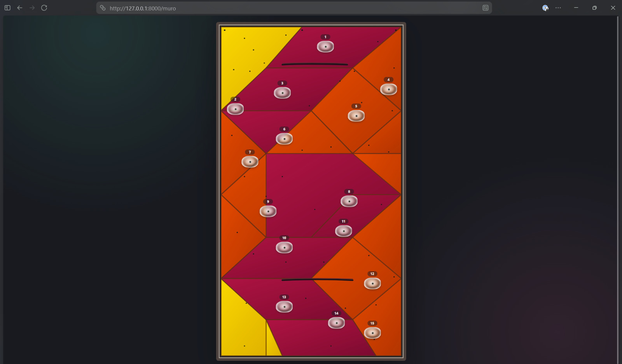
Task: Select climbing hold number 8
Action: (x=349, y=201)
